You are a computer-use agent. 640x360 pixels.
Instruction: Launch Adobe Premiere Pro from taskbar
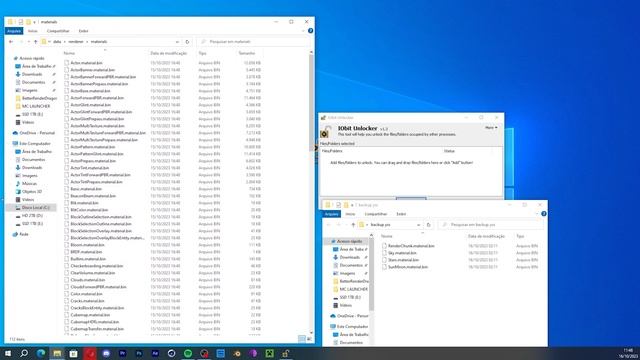click(x=122, y=353)
